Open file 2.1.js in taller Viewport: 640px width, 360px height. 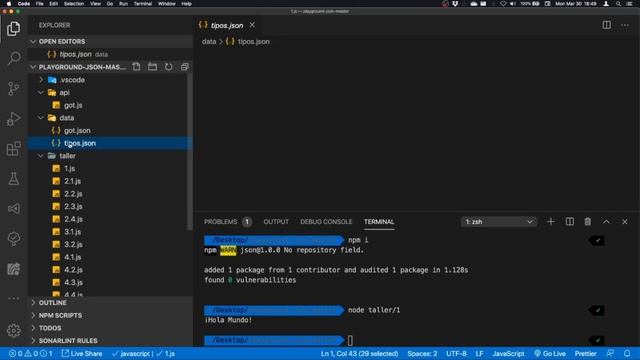(x=72, y=181)
